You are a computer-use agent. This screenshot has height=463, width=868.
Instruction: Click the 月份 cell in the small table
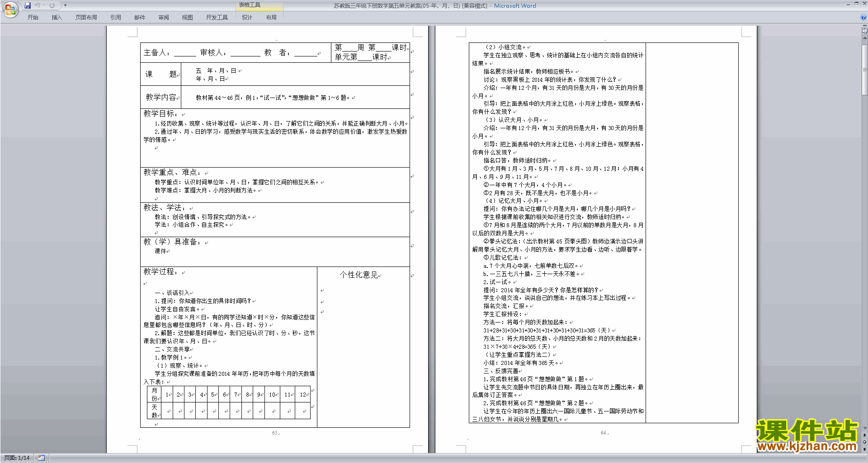click(154, 394)
